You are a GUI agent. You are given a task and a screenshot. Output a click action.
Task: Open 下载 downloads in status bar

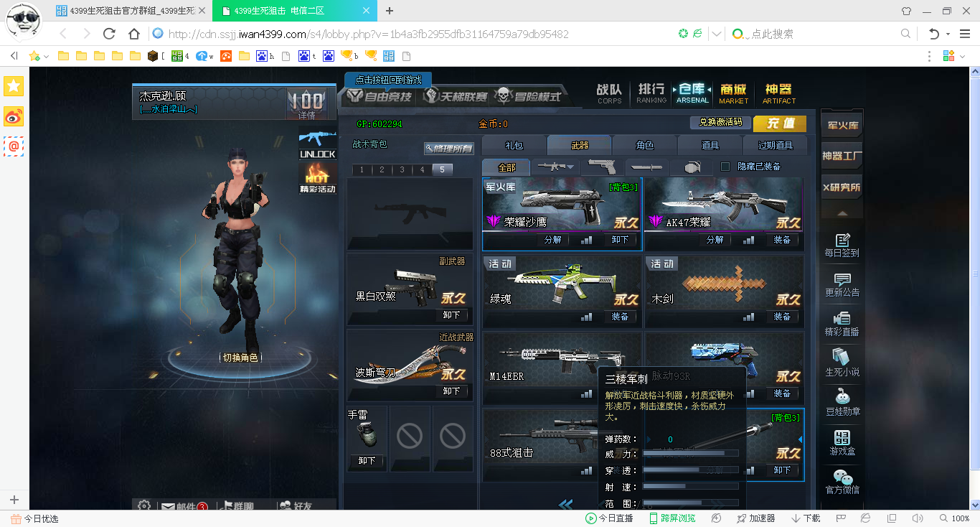806,518
